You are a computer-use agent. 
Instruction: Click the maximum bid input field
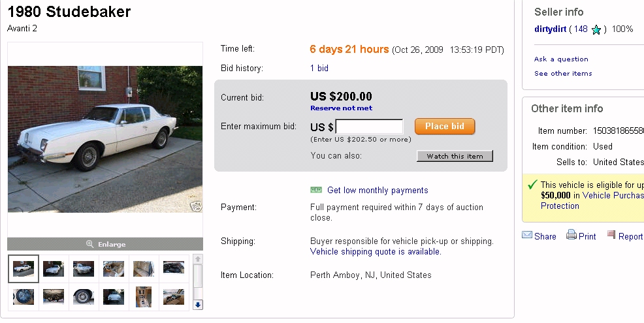(x=369, y=127)
